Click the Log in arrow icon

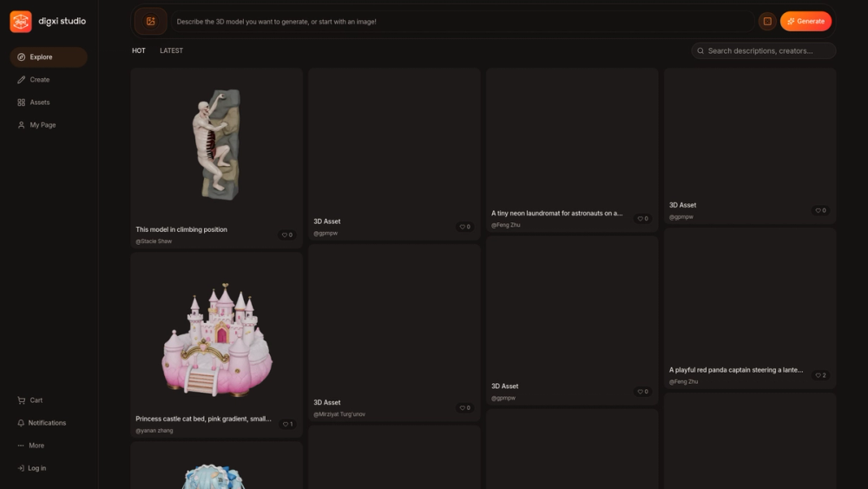tap(21, 468)
